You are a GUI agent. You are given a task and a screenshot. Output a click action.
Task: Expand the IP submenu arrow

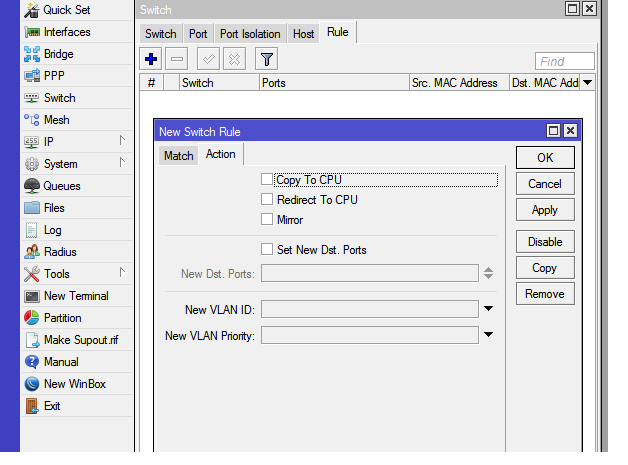122,140
